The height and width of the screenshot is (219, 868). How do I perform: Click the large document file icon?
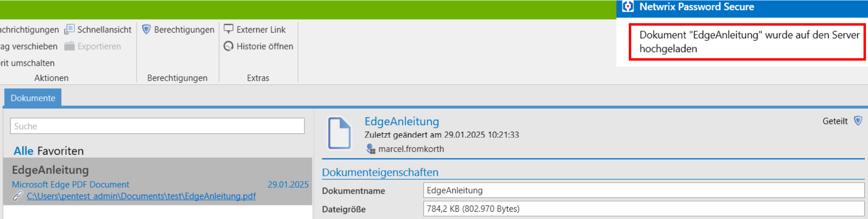click(x=339, y=133)
